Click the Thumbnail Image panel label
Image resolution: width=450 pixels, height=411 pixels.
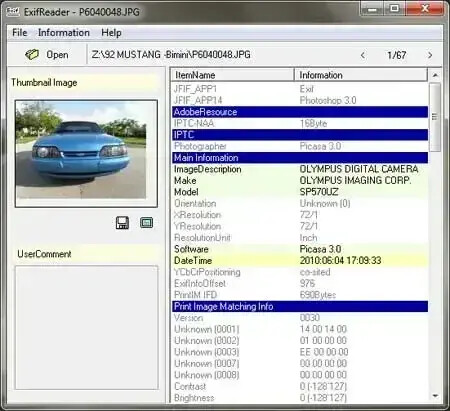pos(44,82)
